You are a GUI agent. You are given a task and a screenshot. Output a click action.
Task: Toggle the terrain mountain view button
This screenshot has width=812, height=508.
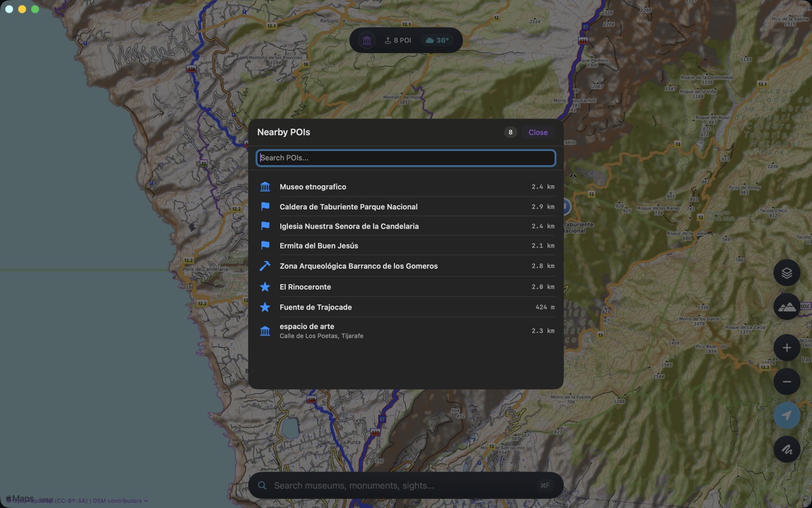pos(787,307)
